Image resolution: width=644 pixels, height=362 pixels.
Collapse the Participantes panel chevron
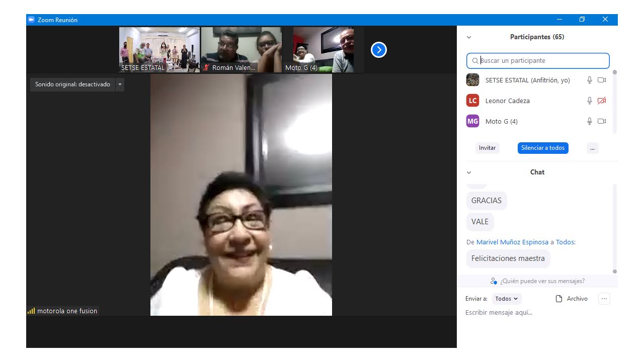(469, 37)
